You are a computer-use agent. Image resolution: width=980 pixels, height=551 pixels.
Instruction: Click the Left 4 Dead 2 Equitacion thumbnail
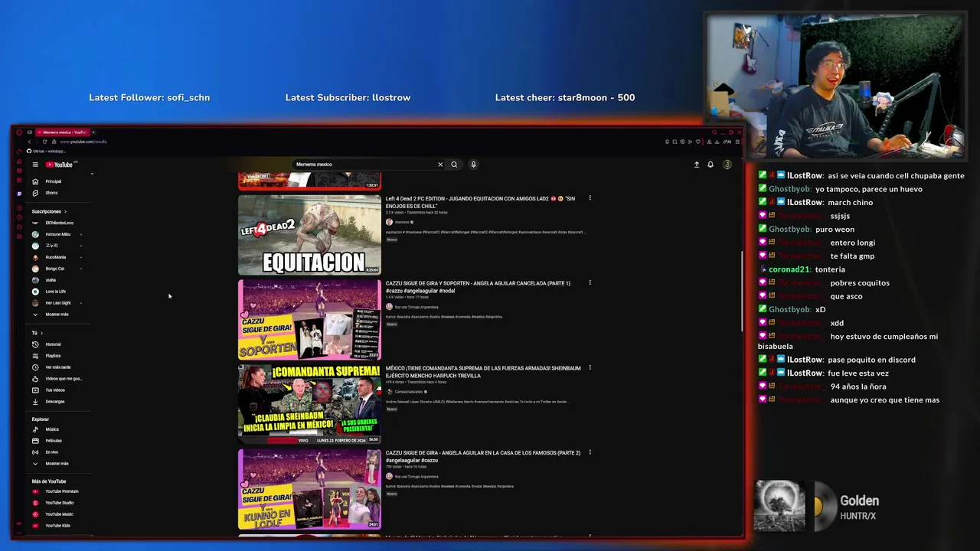click(309, 235)
